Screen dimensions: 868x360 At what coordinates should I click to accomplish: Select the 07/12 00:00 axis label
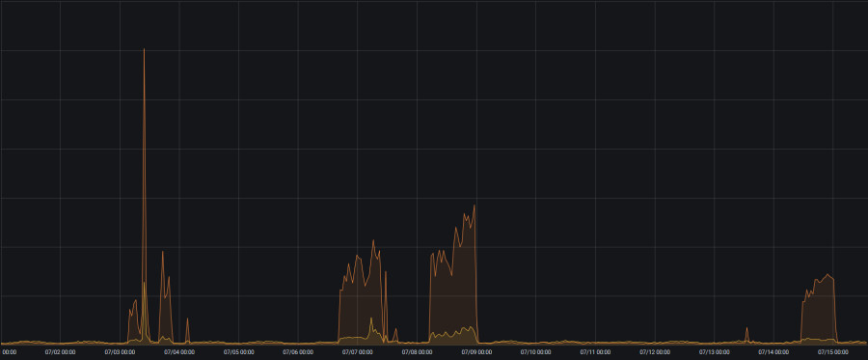tap(655, 351)
